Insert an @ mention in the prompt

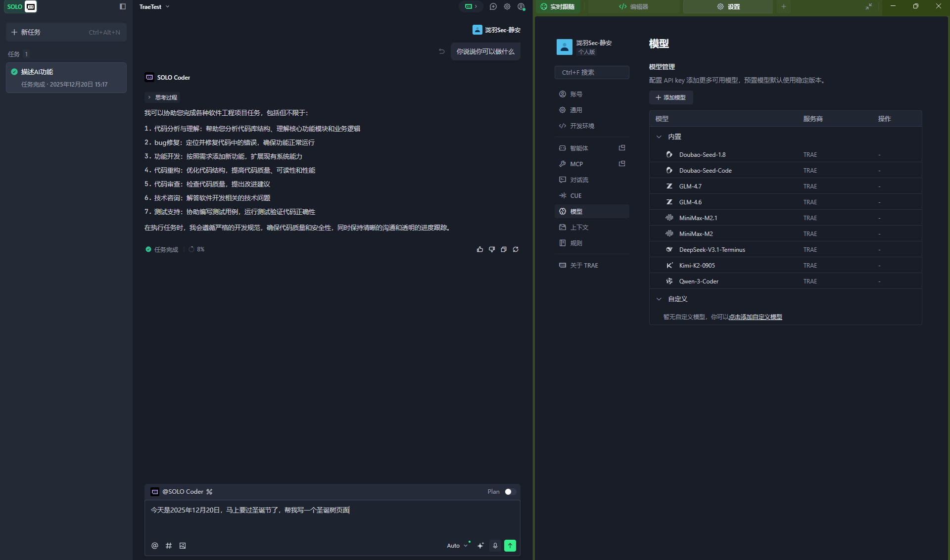pyautogui.click(x=155, y=546)
